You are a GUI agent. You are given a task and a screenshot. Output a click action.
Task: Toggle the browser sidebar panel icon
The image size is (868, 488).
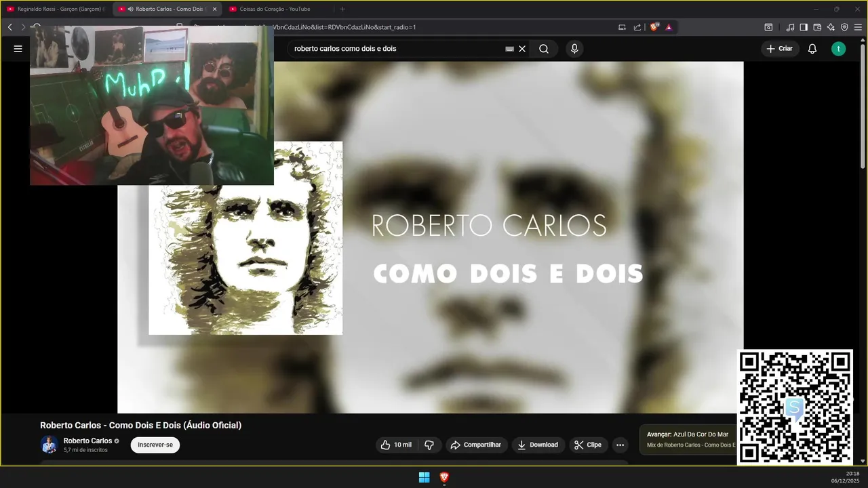coord(804,27)
